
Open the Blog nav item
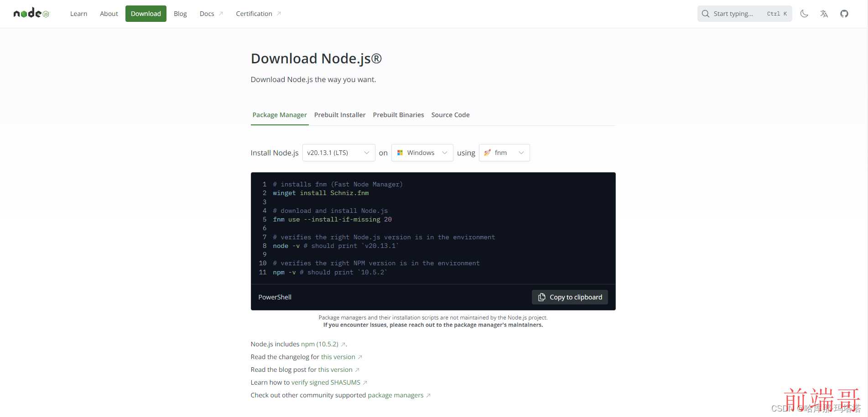pos(180,14)
